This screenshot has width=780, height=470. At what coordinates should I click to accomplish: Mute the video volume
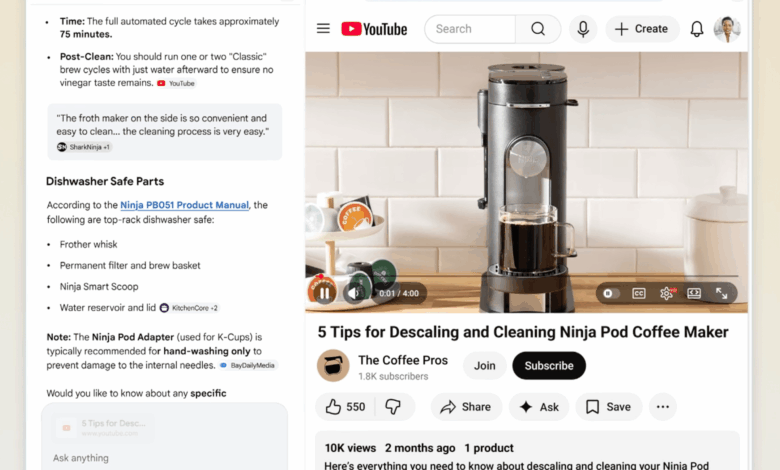353,293
